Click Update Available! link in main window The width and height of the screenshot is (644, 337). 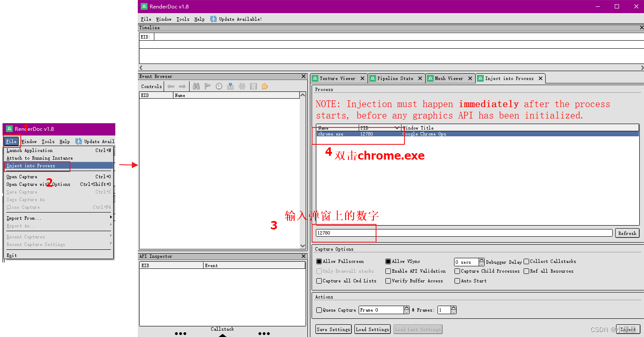point(240,19)
